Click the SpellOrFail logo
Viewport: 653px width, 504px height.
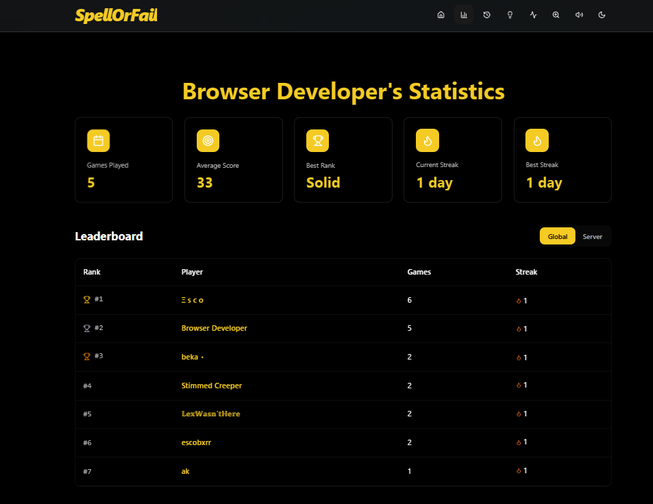[x=116, y=15]
